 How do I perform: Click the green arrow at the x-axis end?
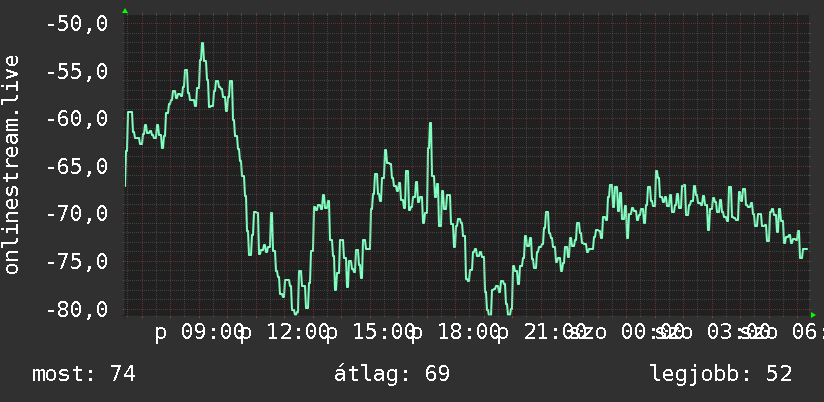click(x=813, y=315)
